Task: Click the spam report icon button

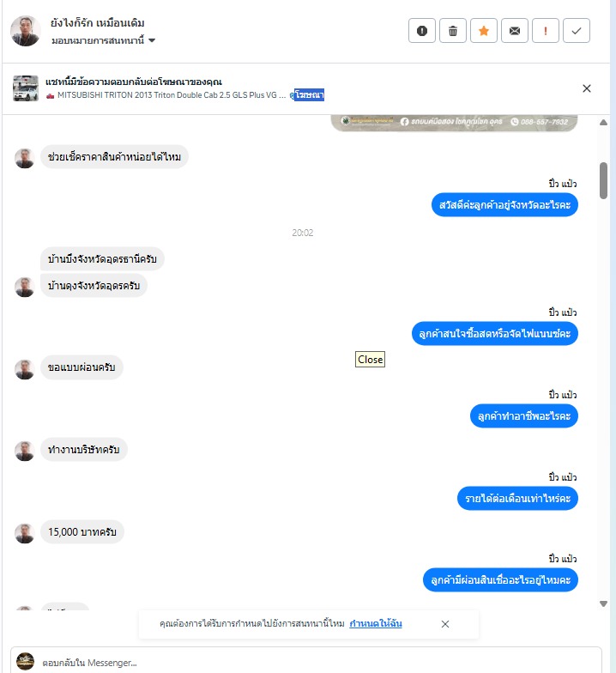Action: pos(422,31)
